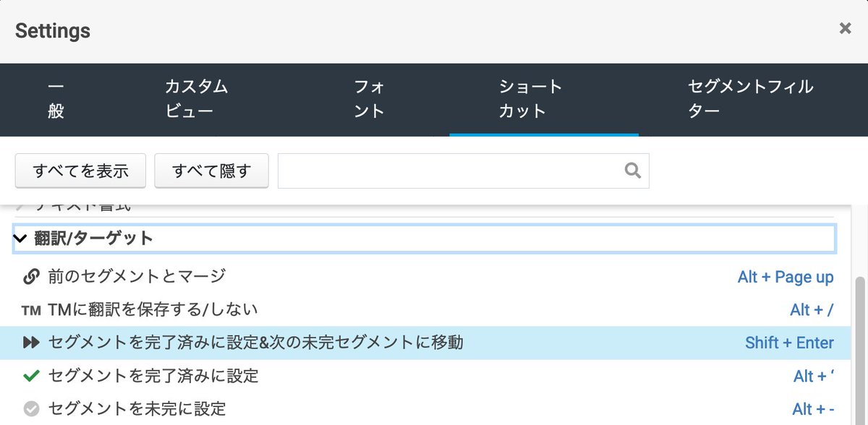Edit the Alt + Page up shortcut
This screenshot has height=425, width=868.
coord(786,277)
